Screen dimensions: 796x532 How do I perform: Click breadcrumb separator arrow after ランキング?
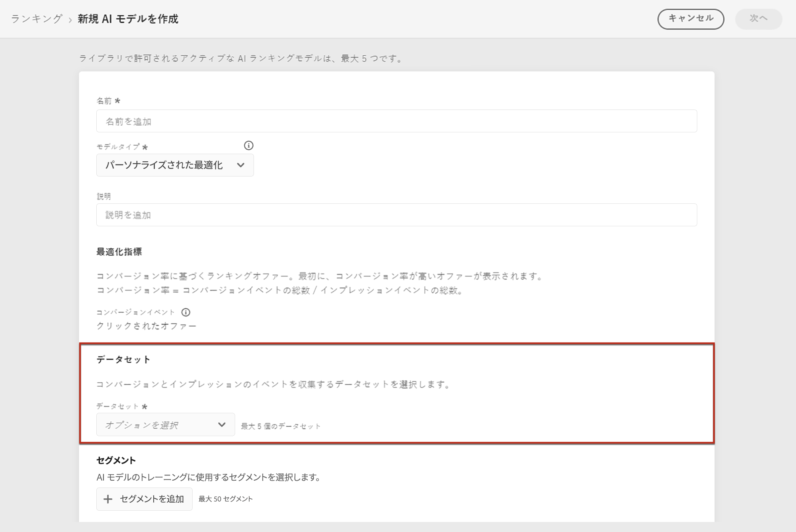[70, 20]
